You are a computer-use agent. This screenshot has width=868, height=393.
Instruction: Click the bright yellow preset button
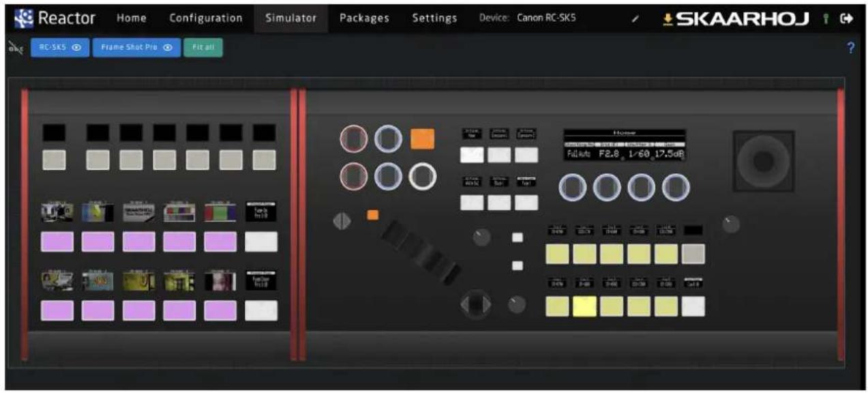tap(584, 306)
